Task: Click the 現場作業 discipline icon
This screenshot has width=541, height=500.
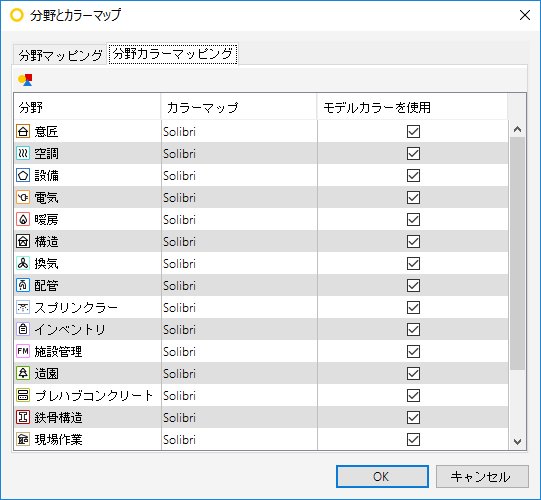Action: tap(23, 439)
